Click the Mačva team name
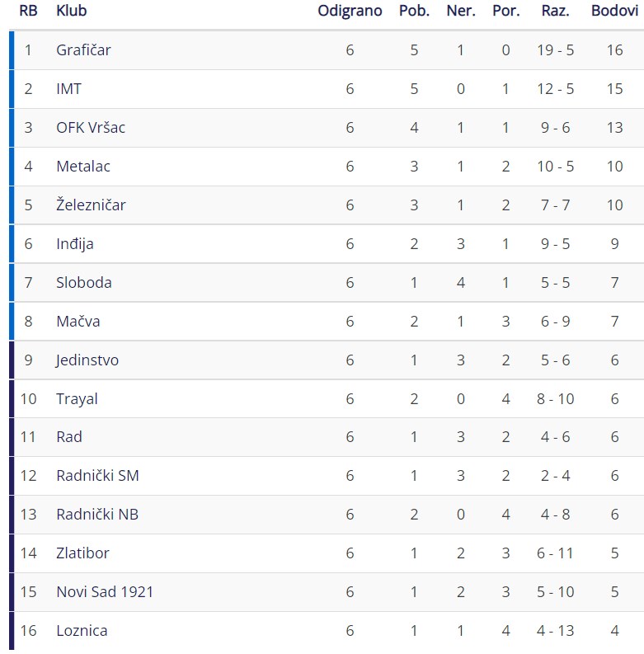Image resolution: width=644 pixels, height=654 pixels. click(x=78, y=322)
